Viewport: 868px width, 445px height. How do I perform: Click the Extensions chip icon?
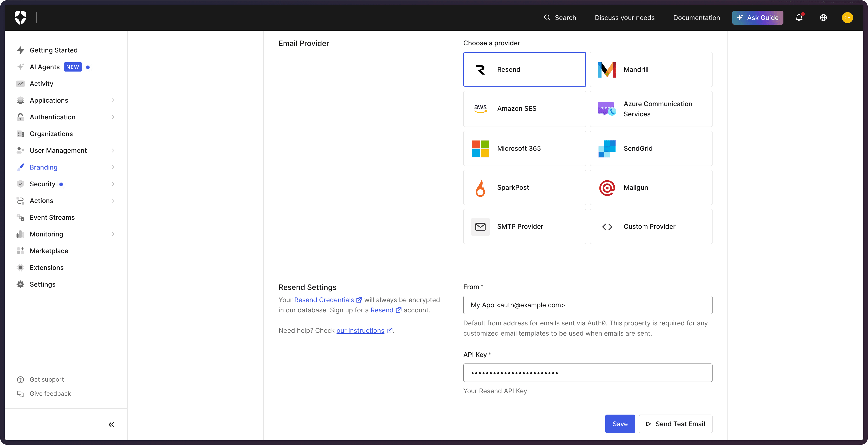(20, 268)
